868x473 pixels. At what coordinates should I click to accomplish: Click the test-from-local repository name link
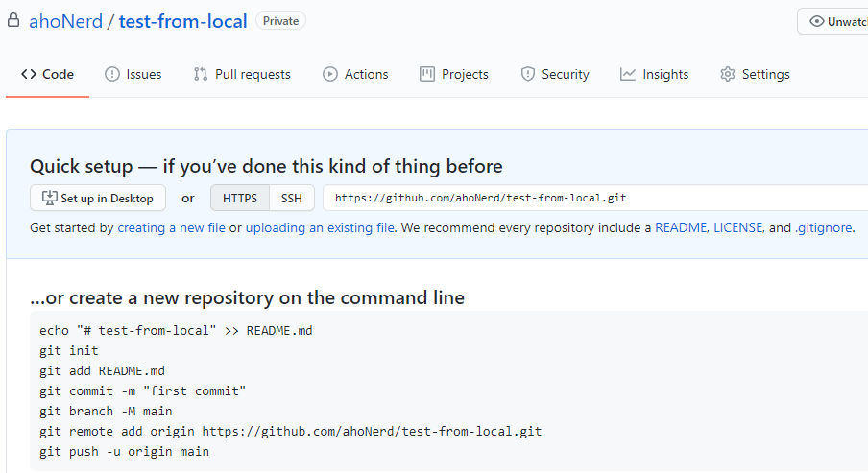(x=182, y=21)
